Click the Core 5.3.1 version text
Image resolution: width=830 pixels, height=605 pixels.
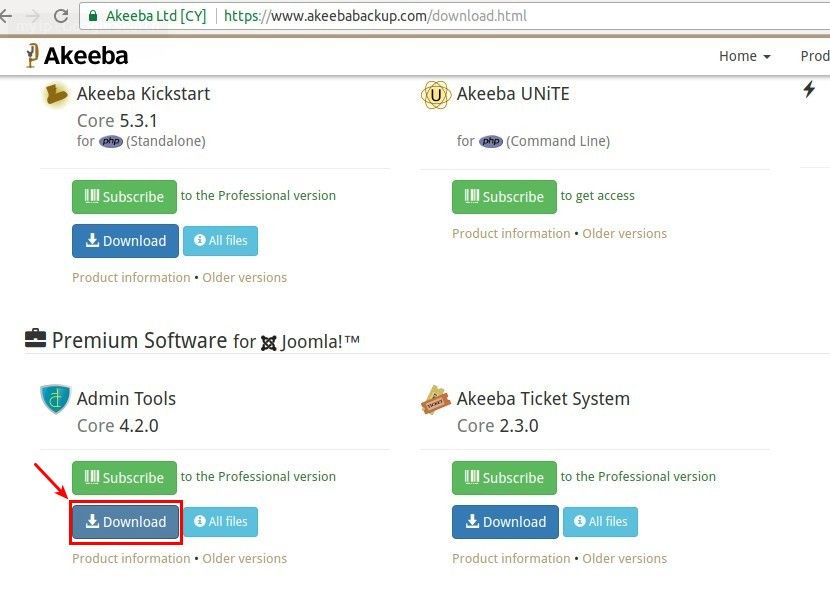118,121
